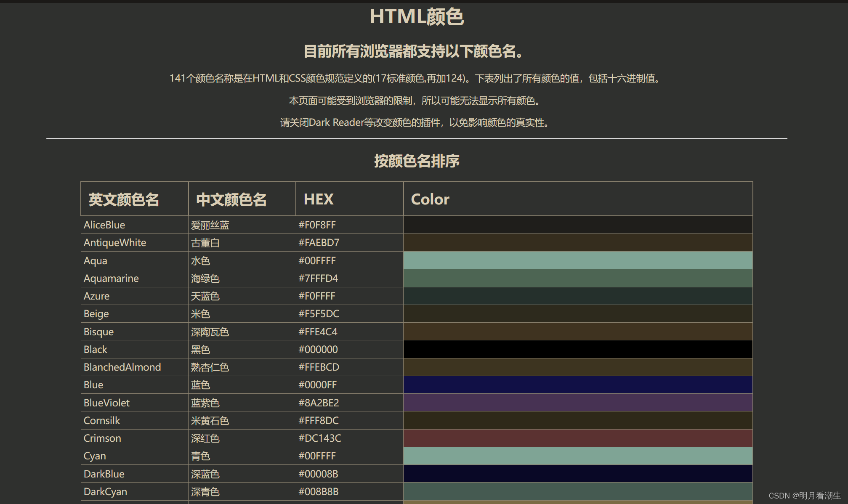Select the 'Beige' name cell
Screen dimensions: 848x504
135,314
